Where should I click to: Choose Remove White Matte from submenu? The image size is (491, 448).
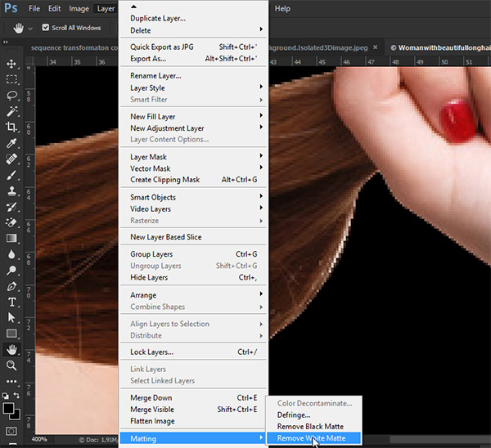tap(312, 439)
